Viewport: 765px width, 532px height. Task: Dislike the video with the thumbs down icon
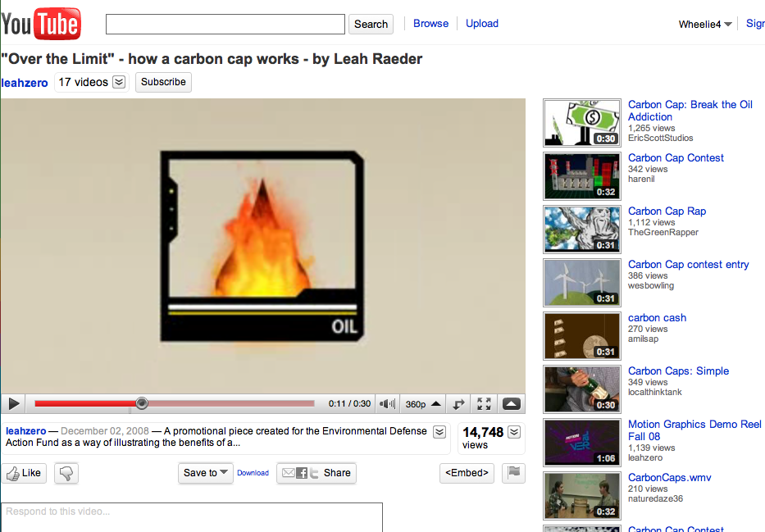tap(66, 473)
